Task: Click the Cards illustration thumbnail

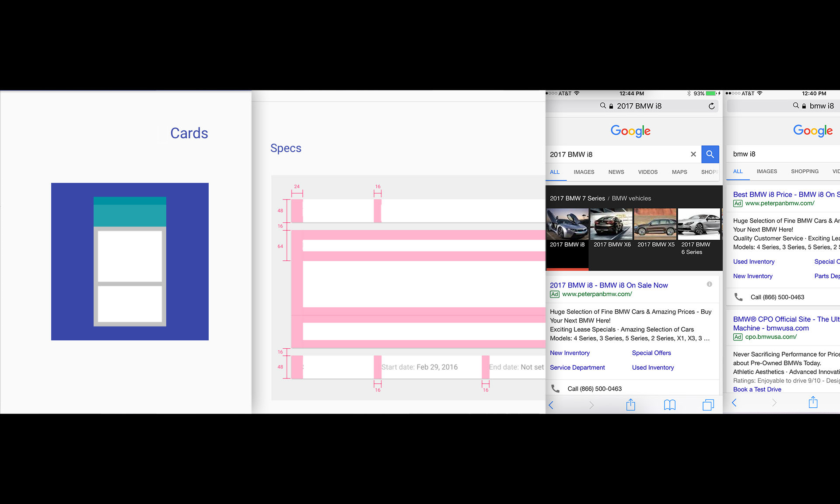Action: [x=130, y=262]
